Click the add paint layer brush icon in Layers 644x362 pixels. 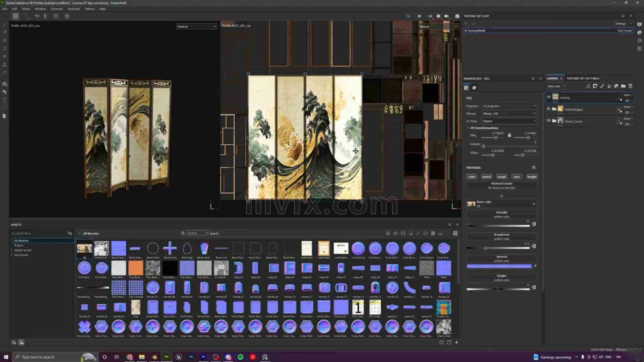click(602, 86)
